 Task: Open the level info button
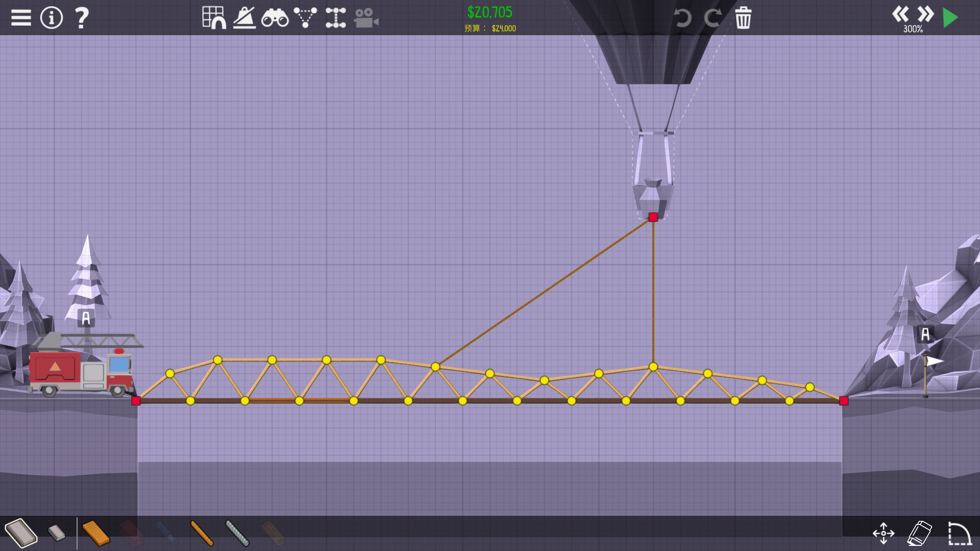point(52,18)
